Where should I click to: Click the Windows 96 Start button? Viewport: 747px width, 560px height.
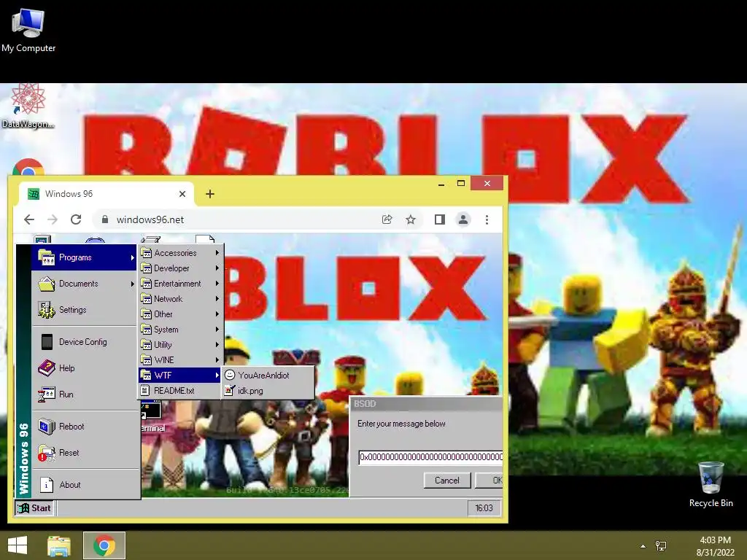[34, 508]
